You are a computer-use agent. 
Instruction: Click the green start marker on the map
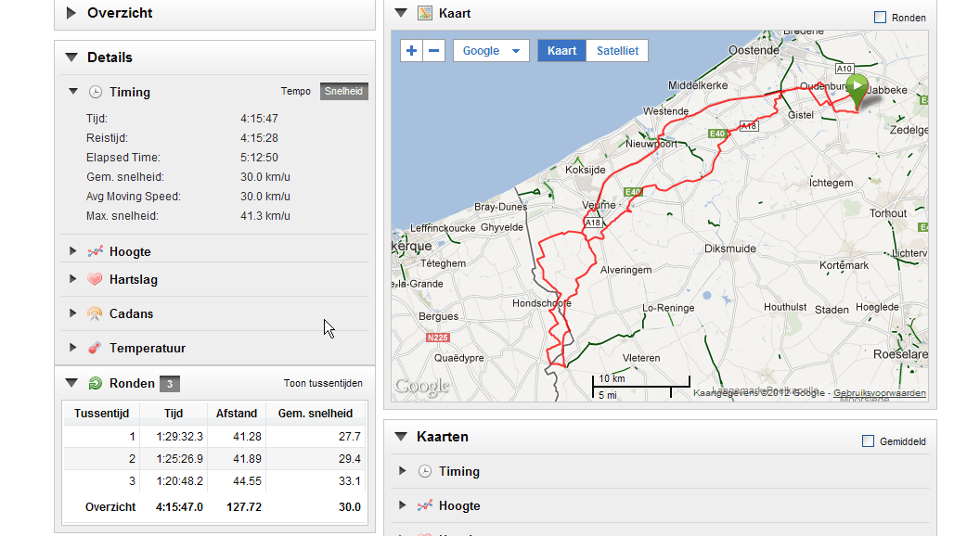click(x=857, y=90)
